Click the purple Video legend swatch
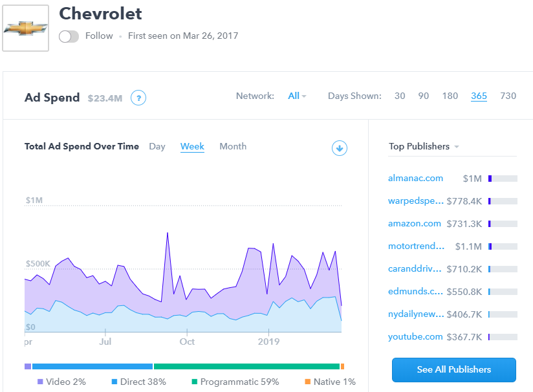The image size is (533, 392). click(x=40, y=382)
